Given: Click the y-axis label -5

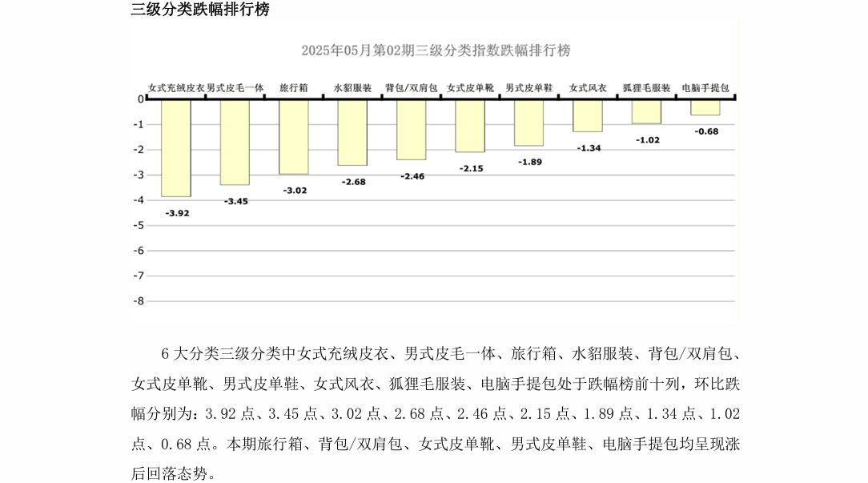Looking at the screenshot, I should pyautogui.click(x=139, y=225).
